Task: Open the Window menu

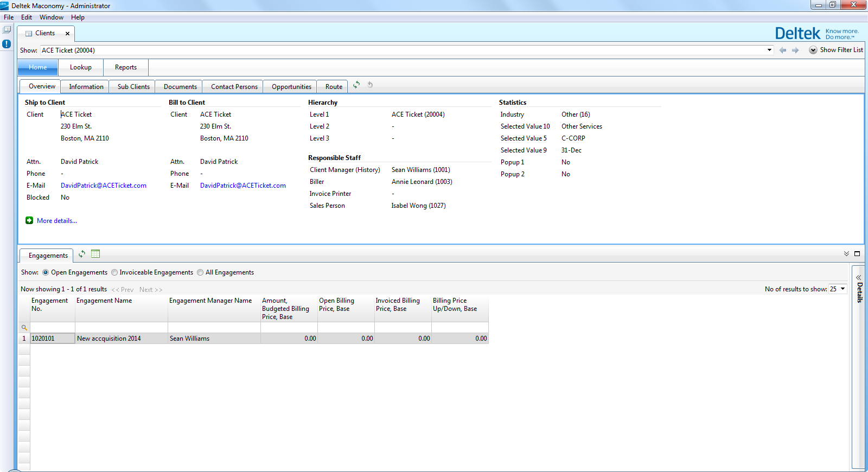Action: click(x=51, y=17)
